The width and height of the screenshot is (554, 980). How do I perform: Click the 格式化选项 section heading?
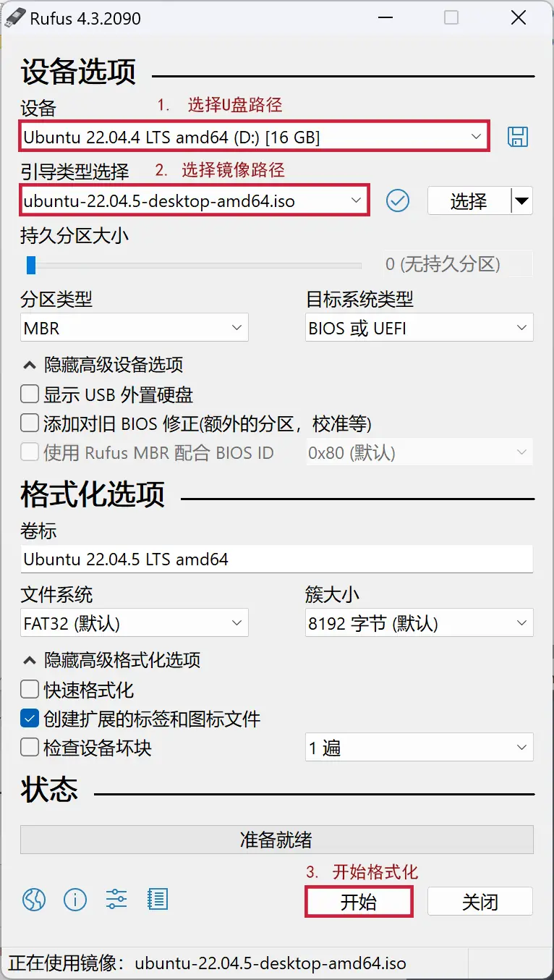93,496
